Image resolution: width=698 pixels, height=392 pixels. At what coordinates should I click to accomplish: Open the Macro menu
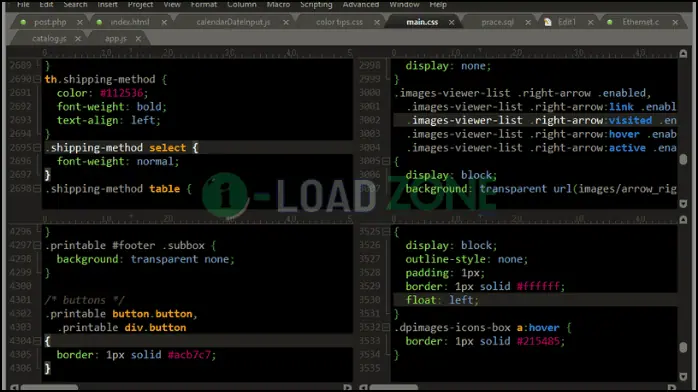(x=278, y=4)
